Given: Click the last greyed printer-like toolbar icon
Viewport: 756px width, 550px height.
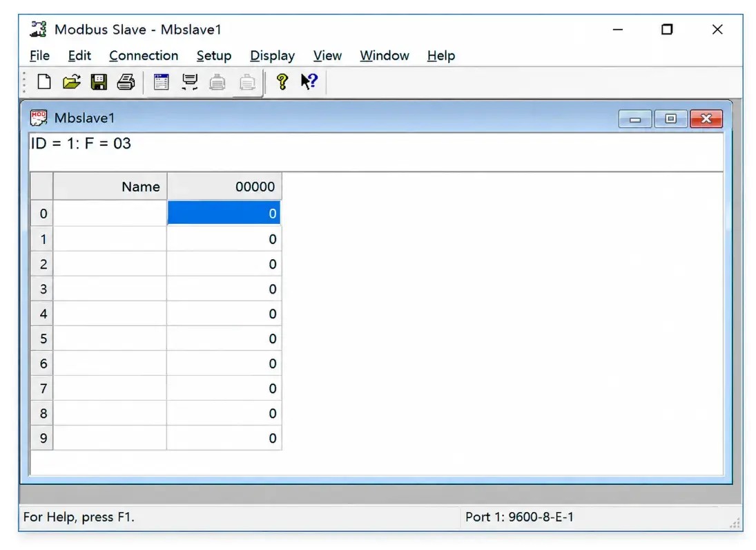Looking at the screenshot, I should [247, 82].
